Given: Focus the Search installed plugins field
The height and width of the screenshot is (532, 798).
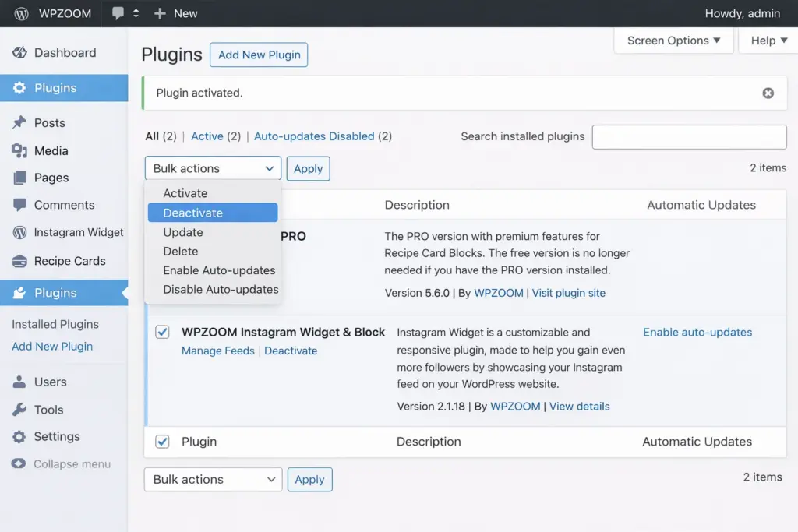Looking at the screenshot, I should click(x=689, y=136).
